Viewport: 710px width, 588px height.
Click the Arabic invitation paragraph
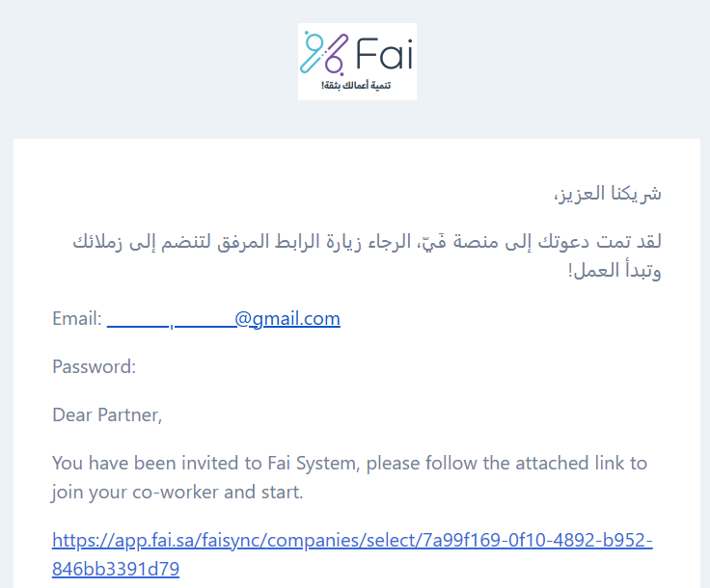367,256
